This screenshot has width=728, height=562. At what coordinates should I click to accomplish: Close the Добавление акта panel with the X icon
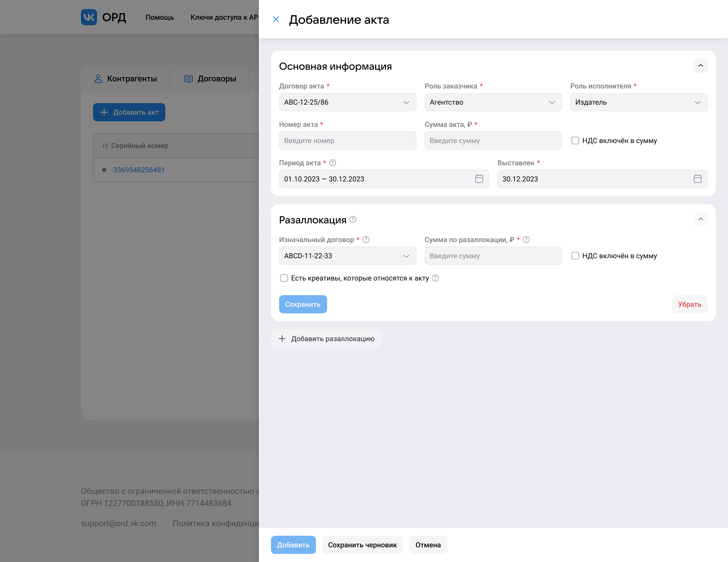coord(276,19)
